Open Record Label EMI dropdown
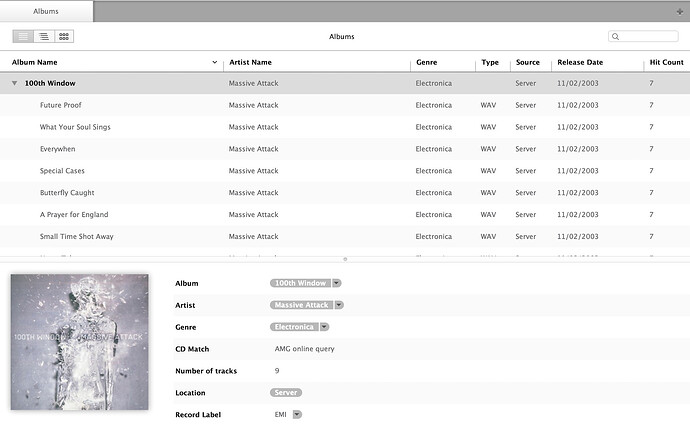The height and width of the screenshot is (425, 690). point(297,414)
